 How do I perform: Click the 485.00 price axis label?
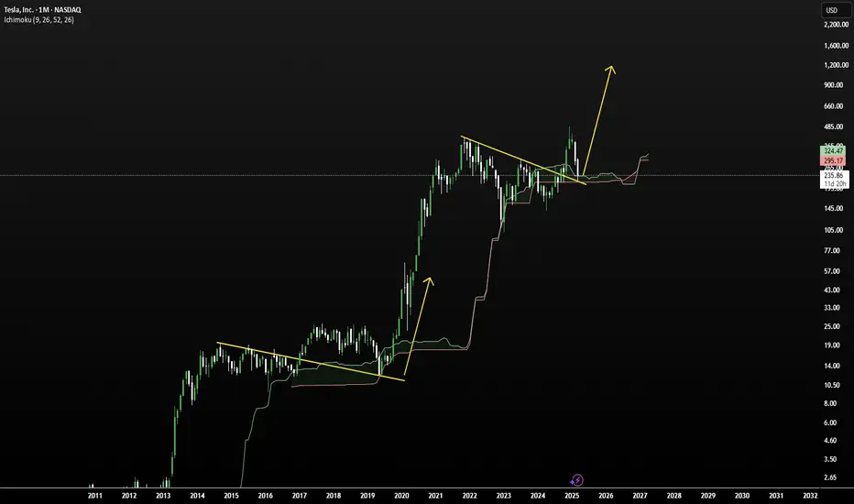833,127
